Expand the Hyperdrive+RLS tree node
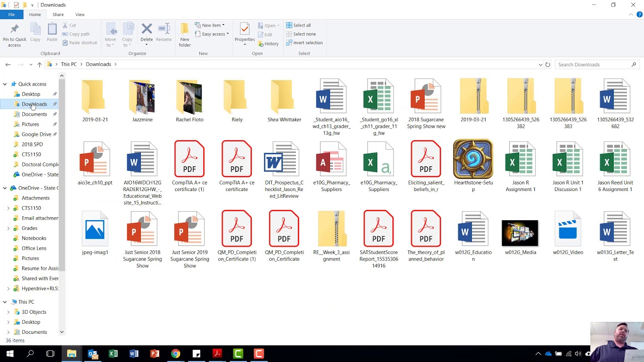644x362 pixels. (x=8, y=289)
